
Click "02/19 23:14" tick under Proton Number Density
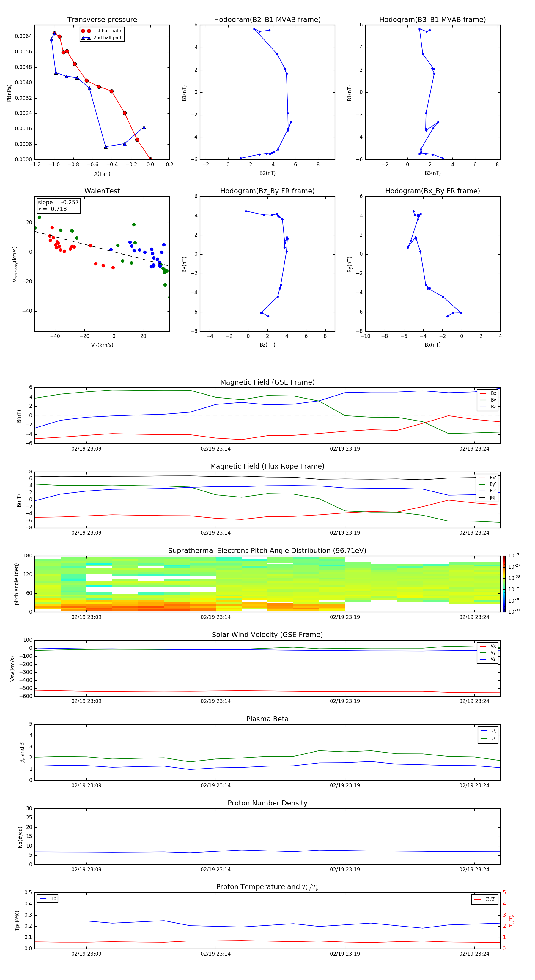pos(215,869)
